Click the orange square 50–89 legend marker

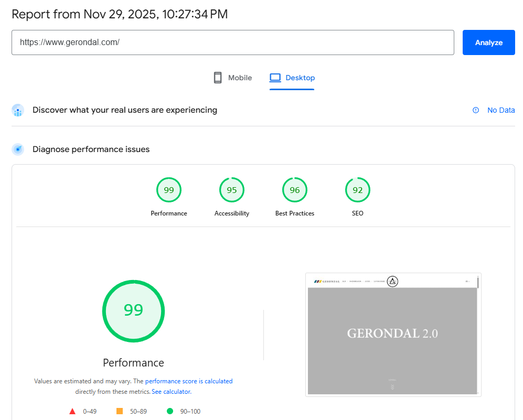coord(120,411)
